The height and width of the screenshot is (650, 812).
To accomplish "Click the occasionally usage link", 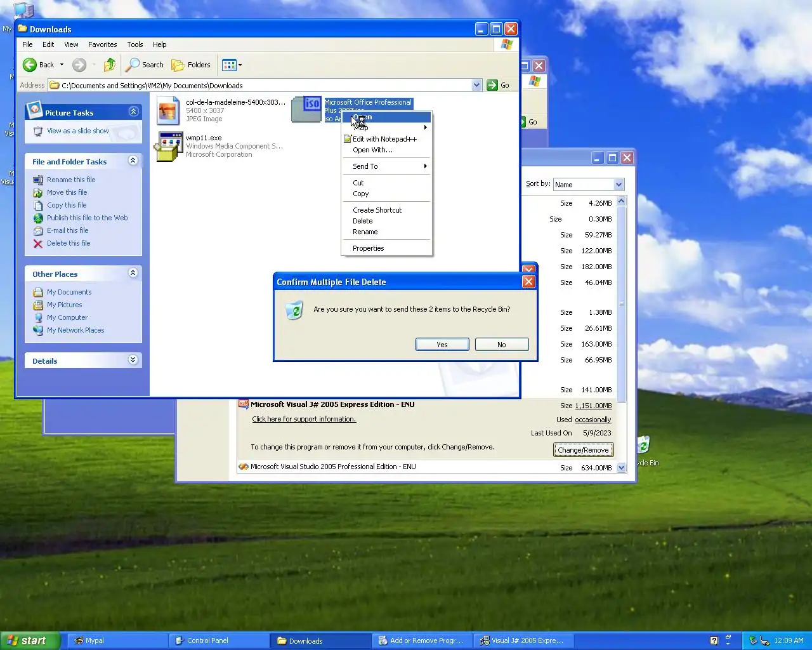I will (x=593, y=420).
